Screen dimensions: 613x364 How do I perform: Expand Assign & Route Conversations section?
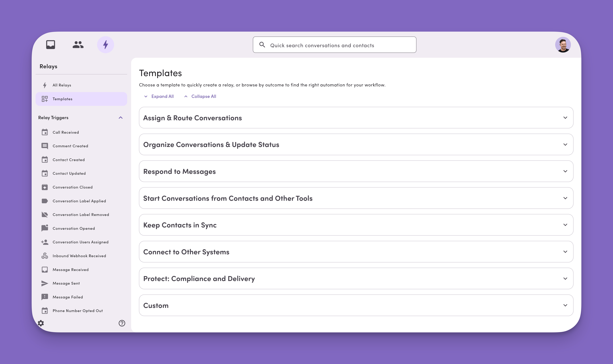coord(356,118)
